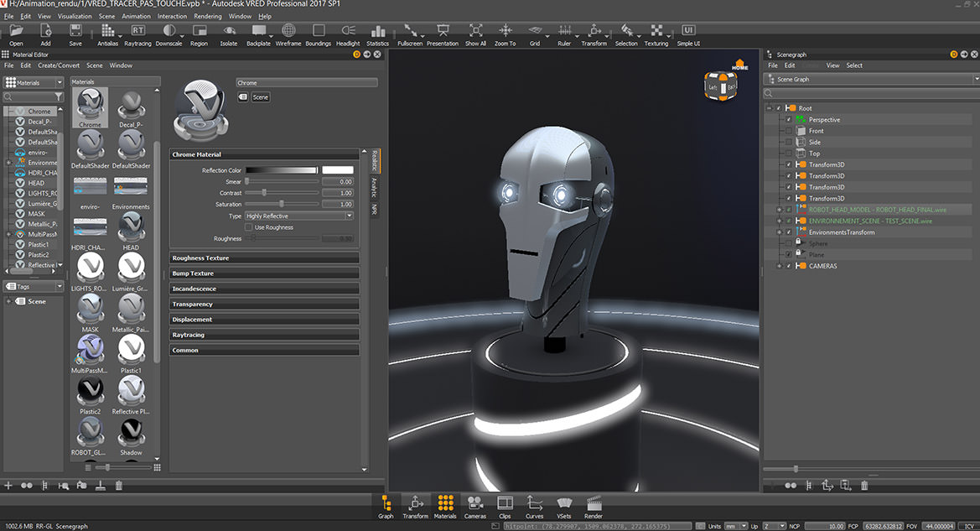This screenshot has width=980, height=531.
Task: Open VSets module in bottom bar
Action: 563,507
